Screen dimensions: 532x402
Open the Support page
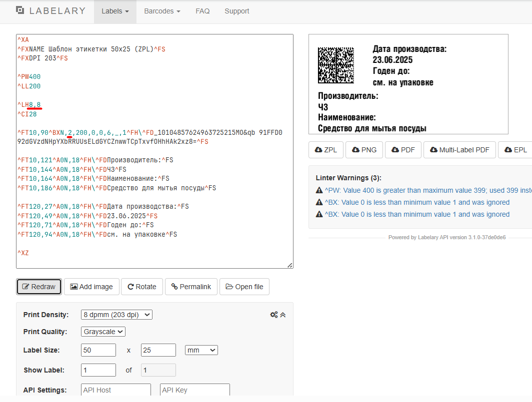236,11
